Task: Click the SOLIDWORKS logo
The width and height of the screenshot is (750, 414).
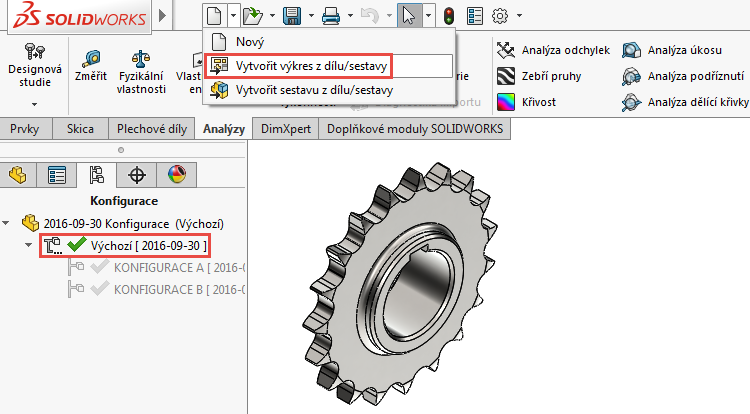Action: pos(79,16)
